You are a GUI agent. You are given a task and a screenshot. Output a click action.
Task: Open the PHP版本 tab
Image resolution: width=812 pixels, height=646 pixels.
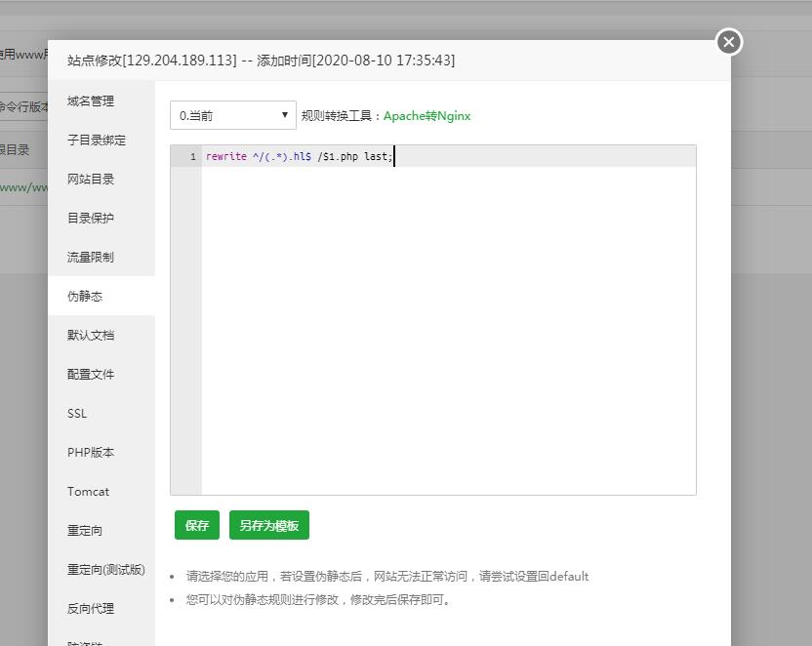pyautogui.click(x=91, y=452)
